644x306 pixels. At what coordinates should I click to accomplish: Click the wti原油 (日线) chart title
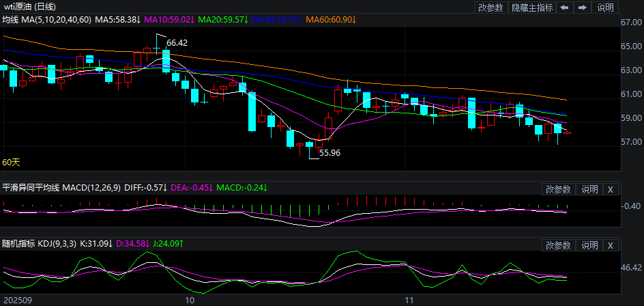33,7
